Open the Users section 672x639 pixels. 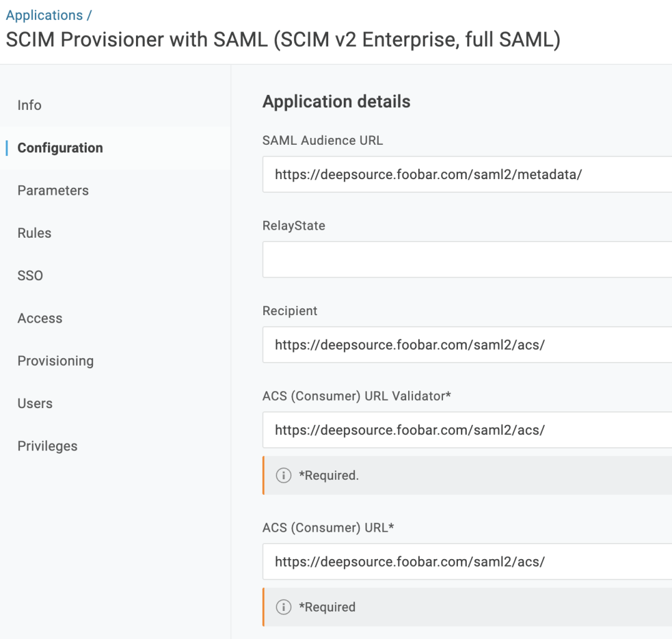point(35,403)
